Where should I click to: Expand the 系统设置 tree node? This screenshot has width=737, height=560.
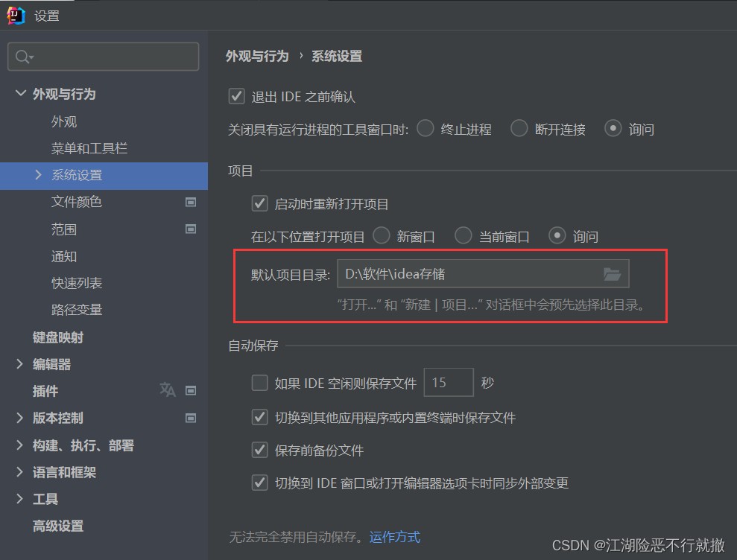pyautogui.click(x=39, y=175)
